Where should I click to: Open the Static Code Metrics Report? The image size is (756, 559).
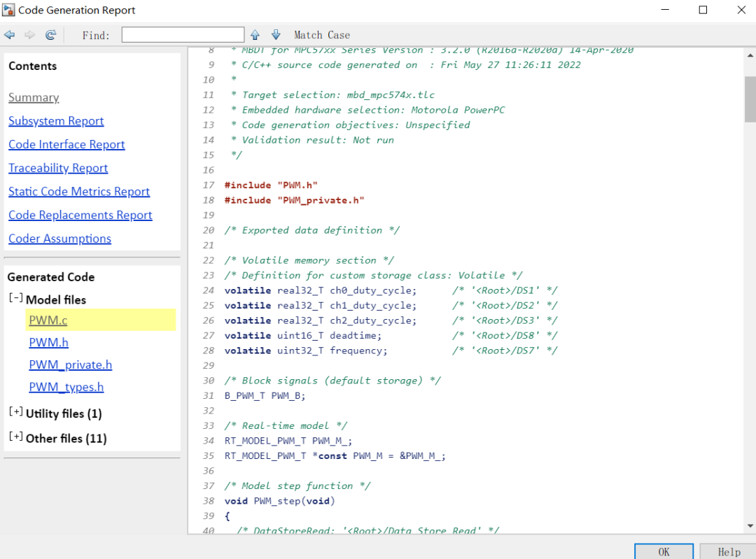pyautogui.click(x=79, y=192)
